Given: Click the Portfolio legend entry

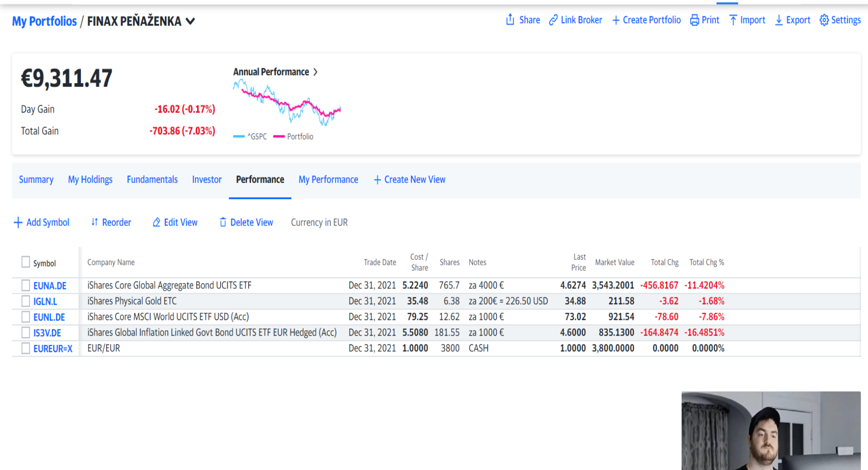Looking at the screenshot, I should (x=293, y=136).
